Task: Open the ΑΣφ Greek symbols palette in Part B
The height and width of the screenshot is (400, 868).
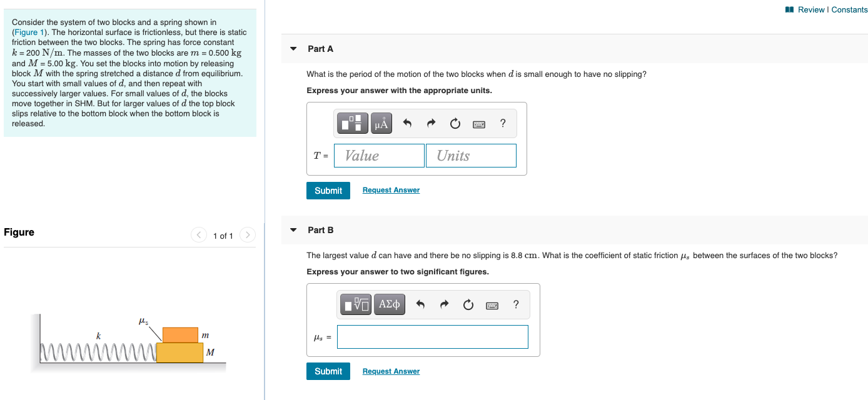Action: [389, 304]
